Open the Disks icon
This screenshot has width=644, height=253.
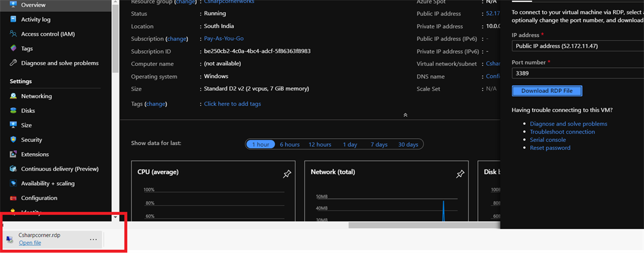coord(14,110)
